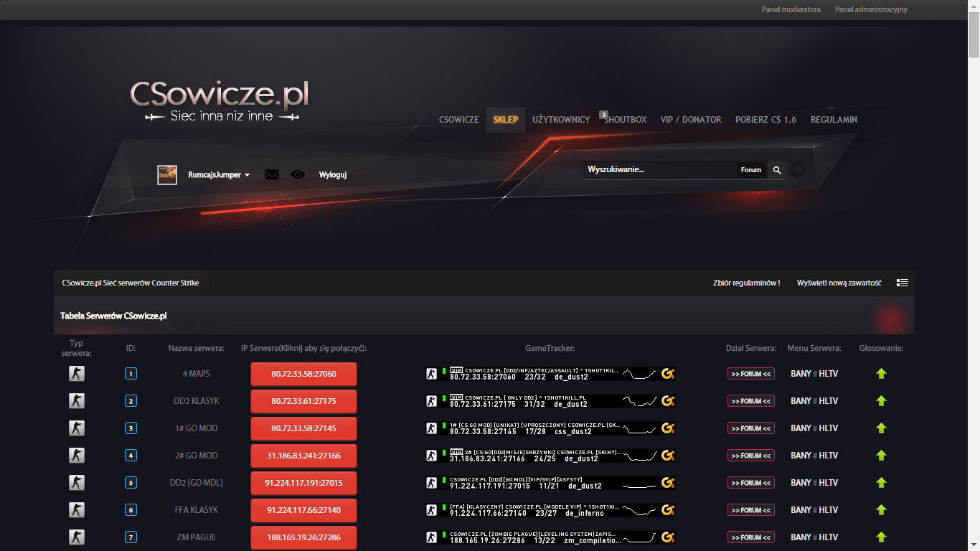Image resolution: width=980 pixels, height=551 pixels.
Task: Click the eye icon beside Wyloguj
Action: click(x=298, y=174)
